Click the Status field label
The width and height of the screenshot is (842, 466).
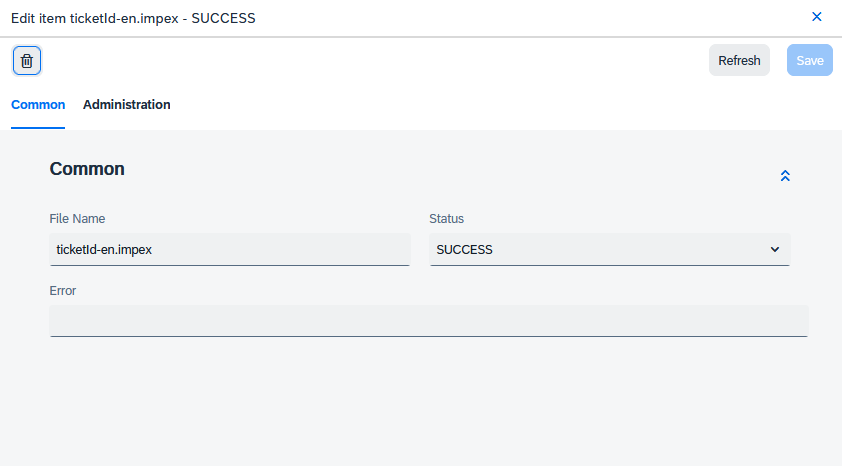446,219
